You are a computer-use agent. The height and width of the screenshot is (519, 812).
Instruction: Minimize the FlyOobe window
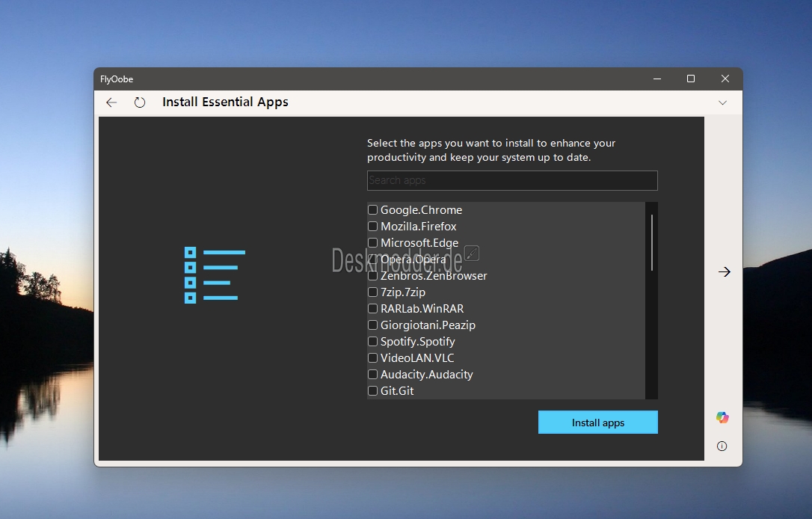[657, 79]
